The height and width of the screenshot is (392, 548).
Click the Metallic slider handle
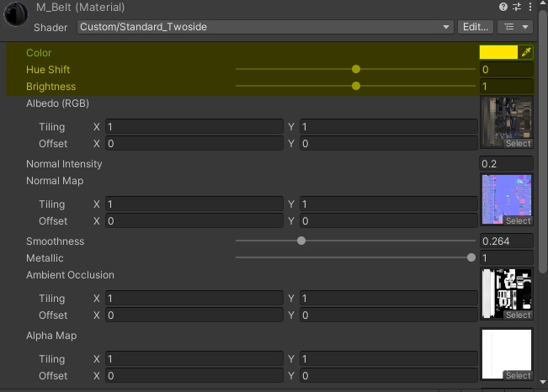471,258
